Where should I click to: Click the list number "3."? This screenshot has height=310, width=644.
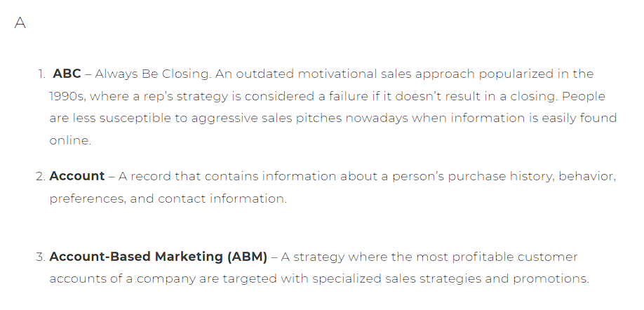tap(41, 257)
